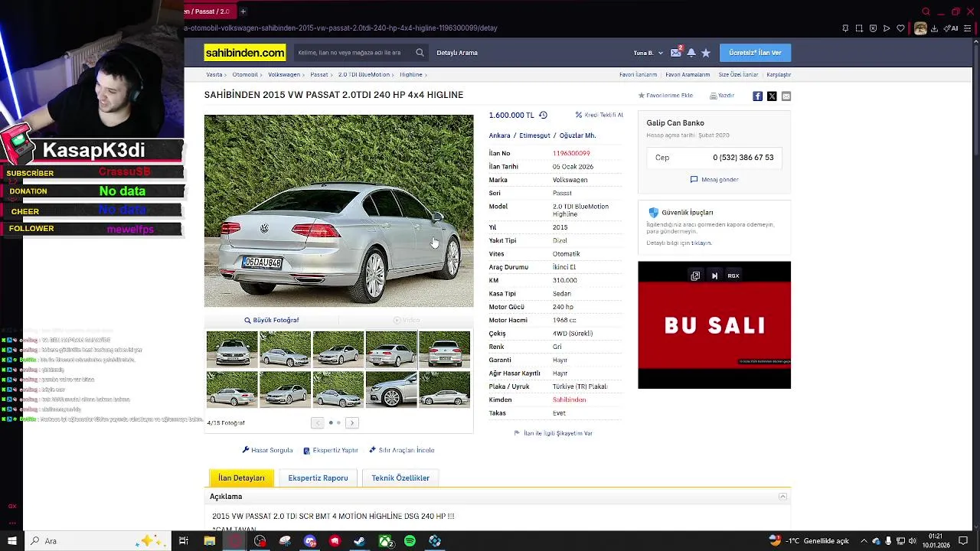Viewport: 980px width, 551px height.
Task: Focus the site search input field
Action: [x=354, y=53]
